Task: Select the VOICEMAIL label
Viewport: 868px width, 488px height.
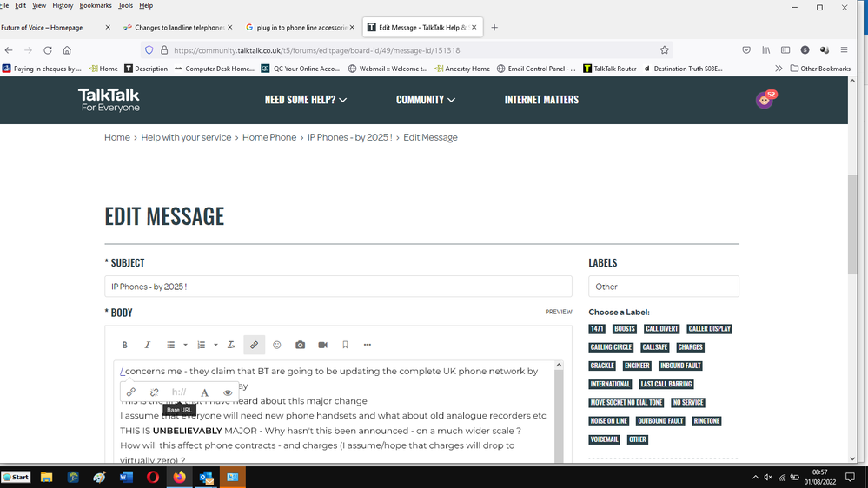Action: pos(604,439)
